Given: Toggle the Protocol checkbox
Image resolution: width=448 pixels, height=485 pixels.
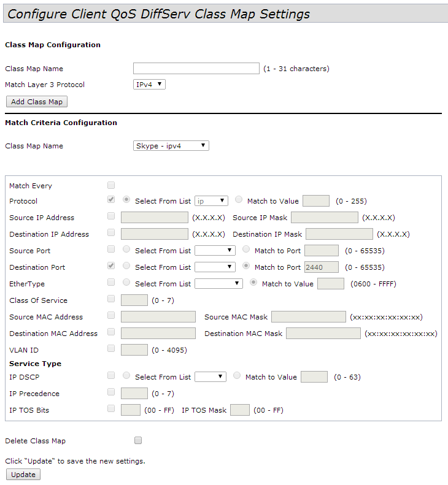Looking at the screenshot, I should pyautogui.click(x=111, y=200).
